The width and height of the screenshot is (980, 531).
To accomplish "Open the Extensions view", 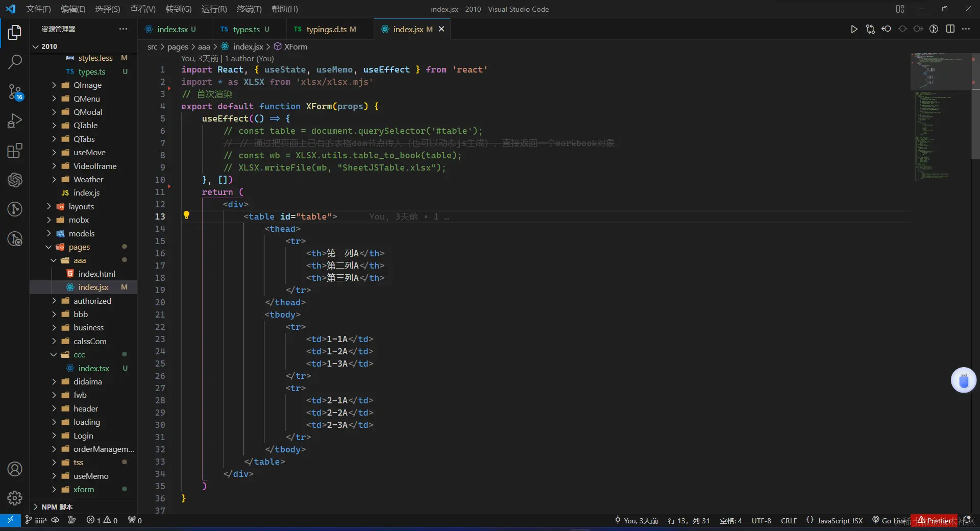I will (15, 151).
